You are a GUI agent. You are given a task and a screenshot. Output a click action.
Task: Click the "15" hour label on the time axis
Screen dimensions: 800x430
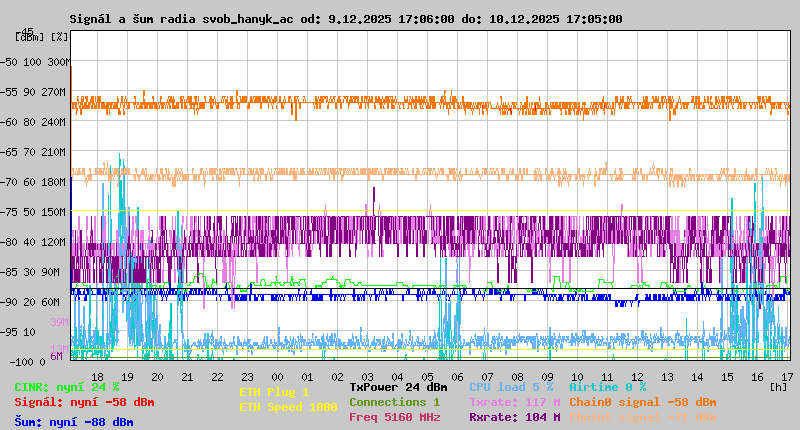click(x=728, y=377)
